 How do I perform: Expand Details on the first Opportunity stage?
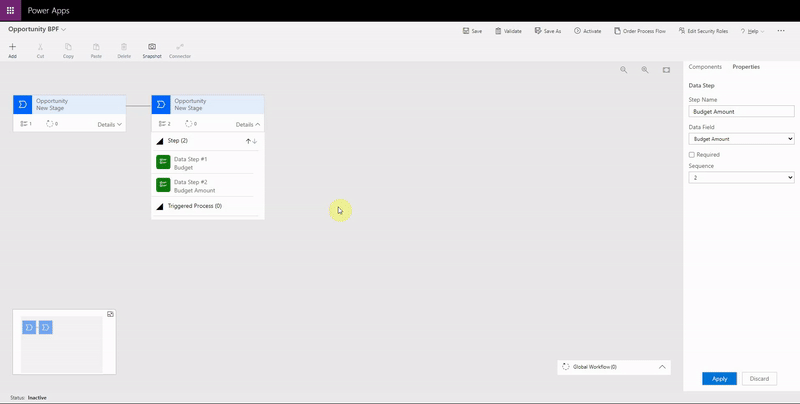pos(110,124)
